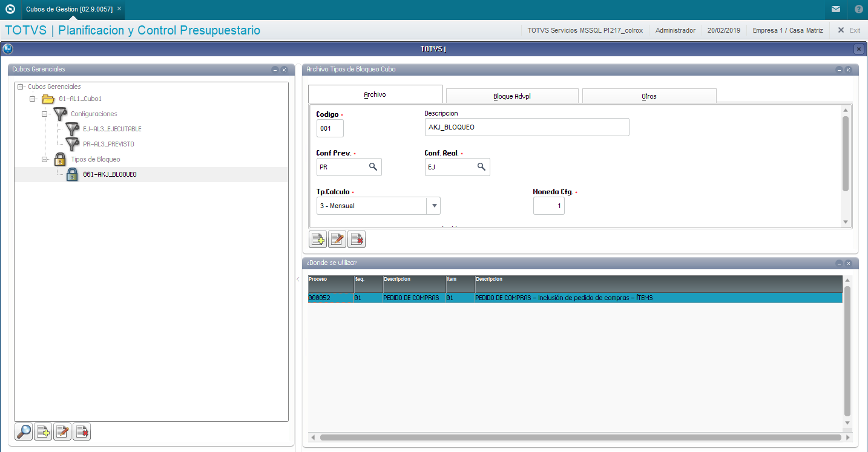Click the edit record icon under the cubes tree
Screen dimensions: 868x452
62,431
